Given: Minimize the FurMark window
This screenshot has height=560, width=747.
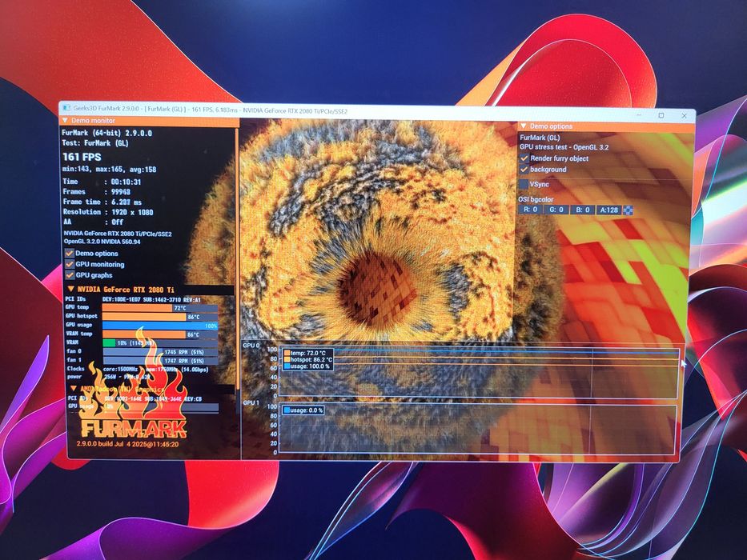Looking at the screenshot, I should coord(638,115).
